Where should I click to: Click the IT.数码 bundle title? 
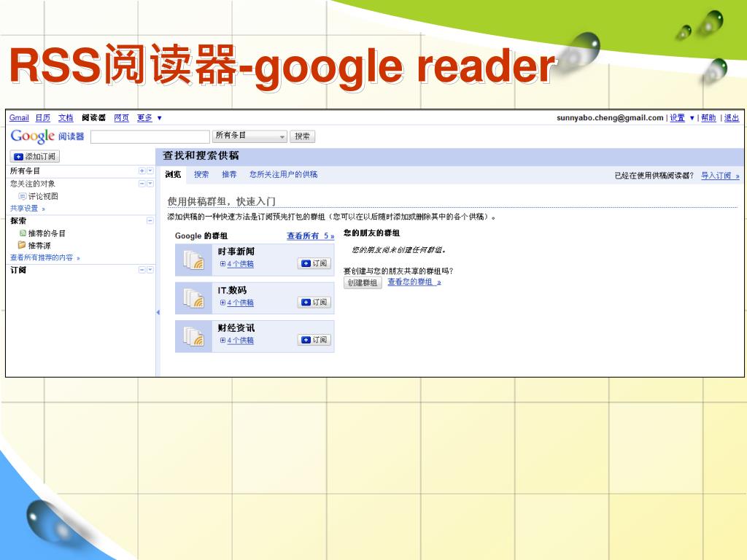click(233, 290)
